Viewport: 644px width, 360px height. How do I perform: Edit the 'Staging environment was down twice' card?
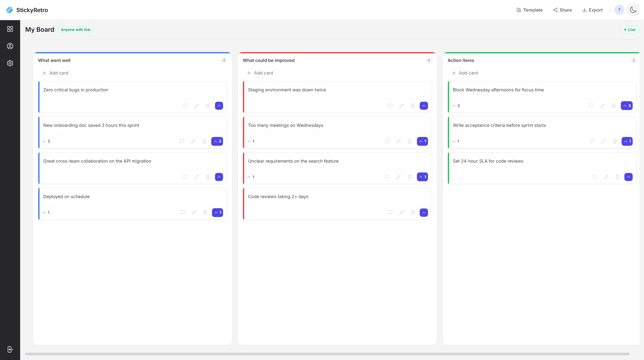(x=402, y=106)
